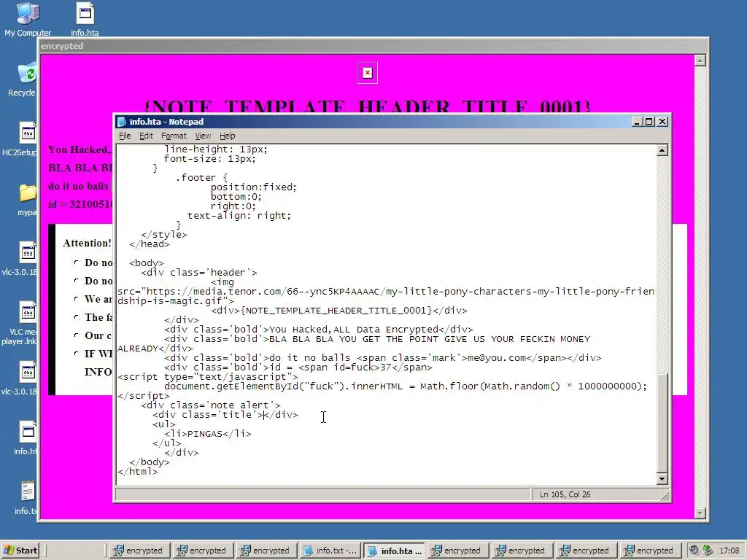Image resolution: width=747 pixels, height=560 pixels.
Task: Click the '<body>' opening tag line
Action: click(146, 262)
